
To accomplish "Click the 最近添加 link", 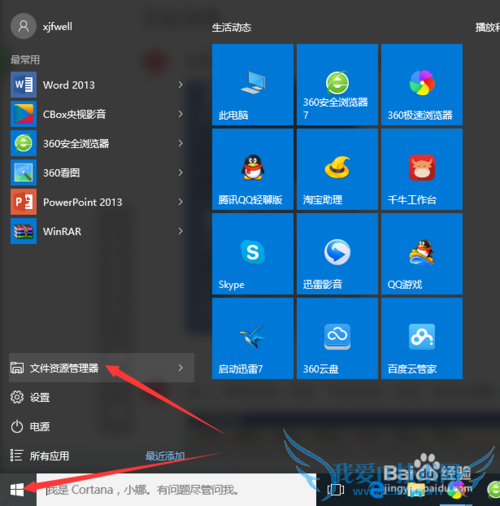I will [165, 456].
